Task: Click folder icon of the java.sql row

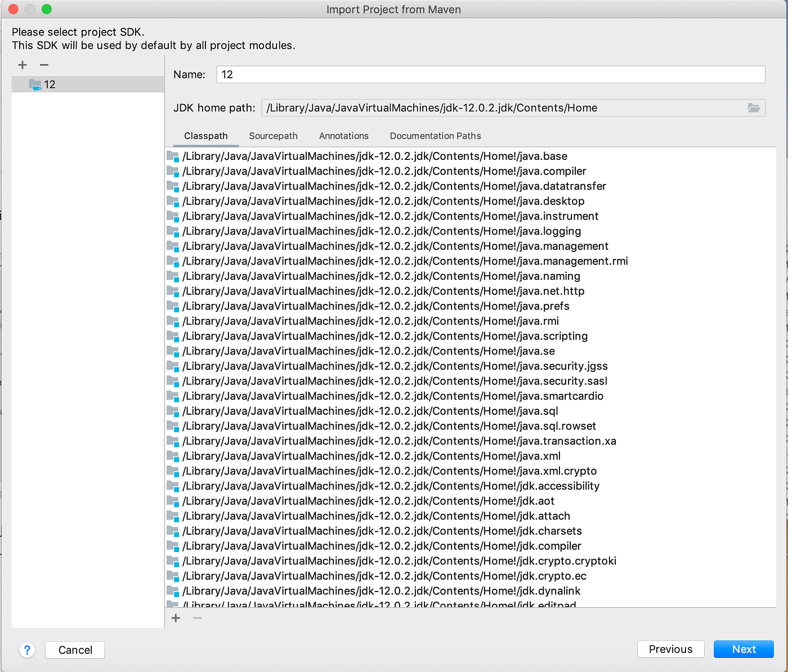Action: [173, 411]
